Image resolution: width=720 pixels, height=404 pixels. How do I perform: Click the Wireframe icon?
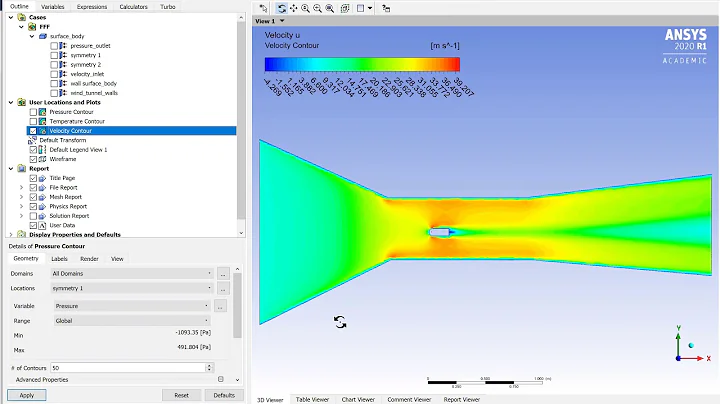click(42, 159)
